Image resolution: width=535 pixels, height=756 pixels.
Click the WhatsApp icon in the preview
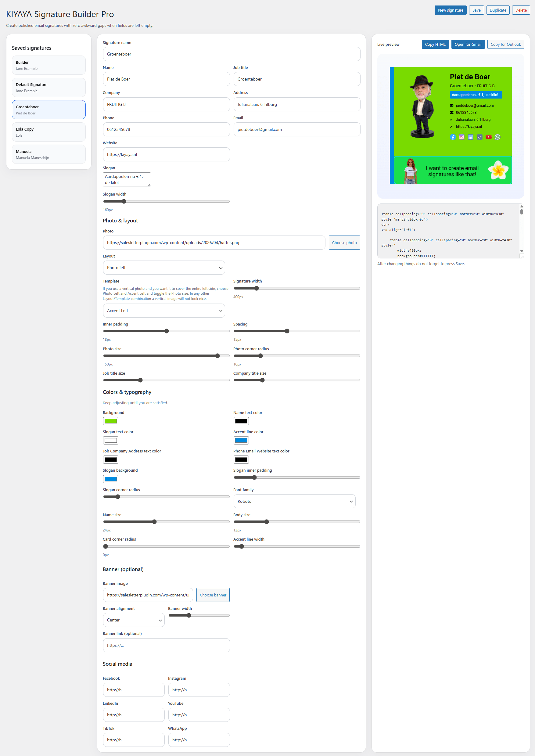[497, 137]
